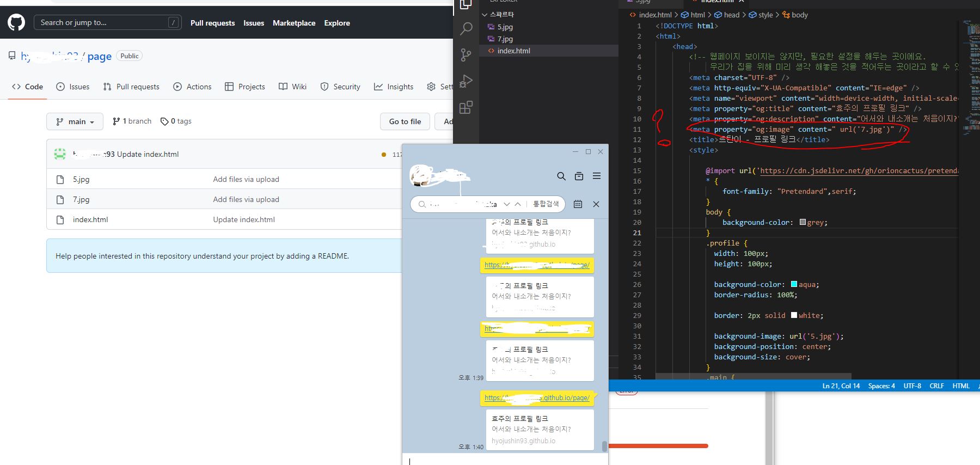The height and width of the screenshot is (465, 980).
Task: Open Explorer view in VS Code activity bar
Action: [x=466, y=4]
